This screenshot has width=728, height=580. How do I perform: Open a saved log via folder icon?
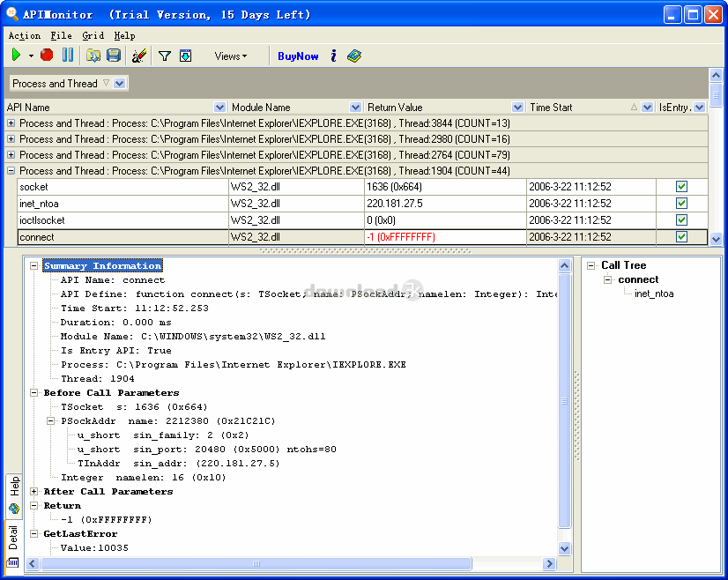93,56
